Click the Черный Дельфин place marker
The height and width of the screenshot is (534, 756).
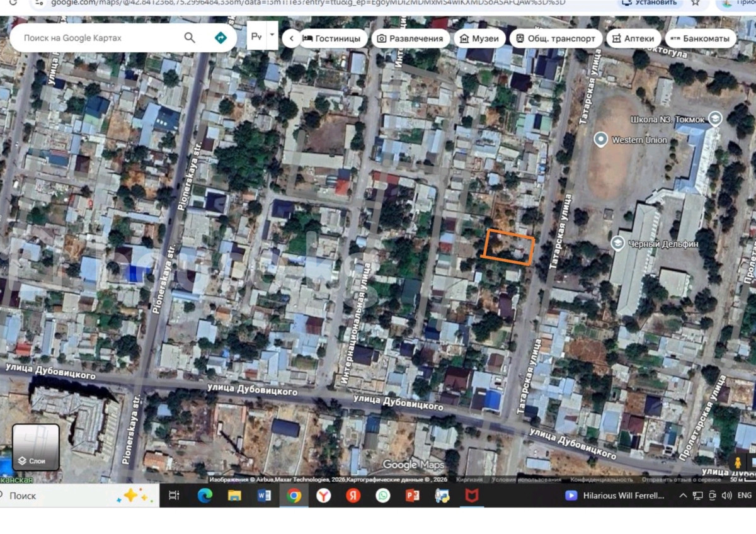(x=617, y=242)
